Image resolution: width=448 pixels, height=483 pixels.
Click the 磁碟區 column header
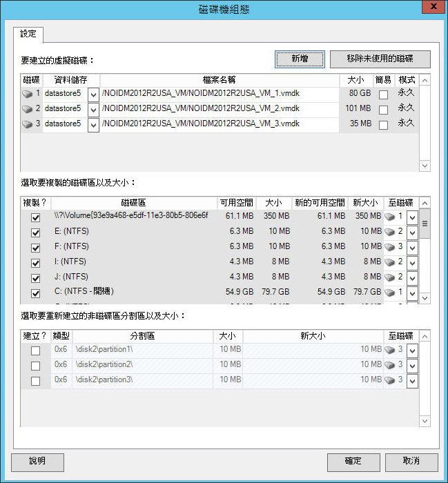(133, 203)
